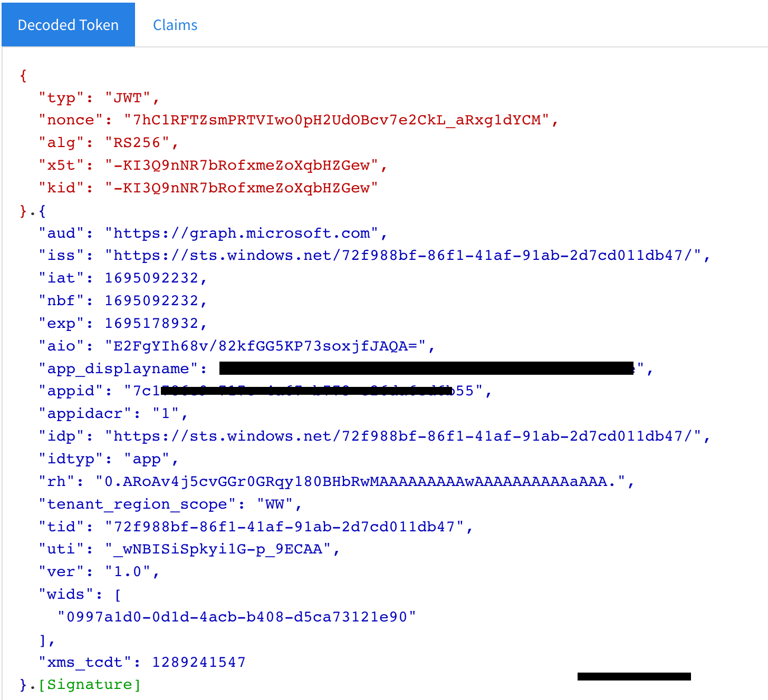Click the iss URL value
The height and width of the screenshot is (700, 768).
point(404,256)
